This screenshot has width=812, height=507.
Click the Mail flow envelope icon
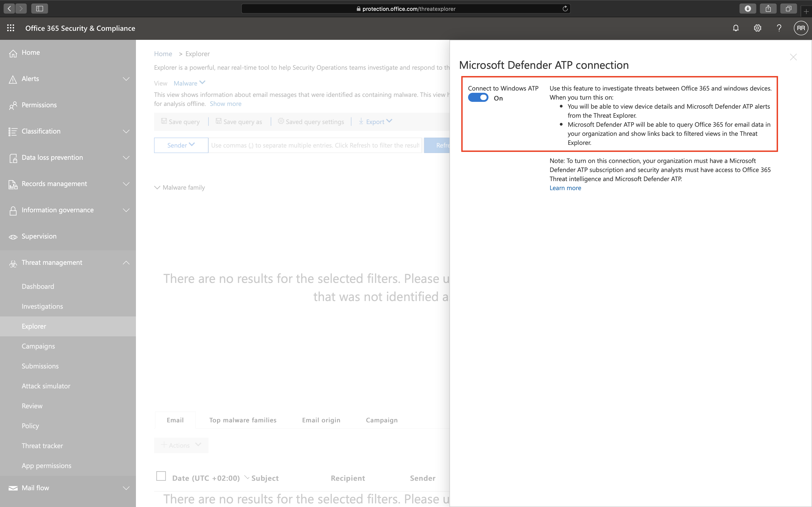coord(13,488)
